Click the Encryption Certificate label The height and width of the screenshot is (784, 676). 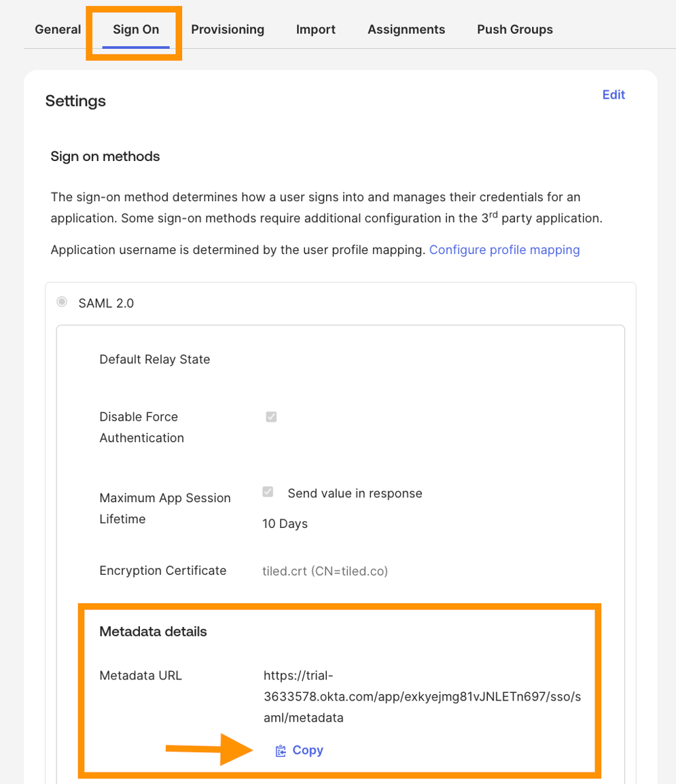coord(163,571)
